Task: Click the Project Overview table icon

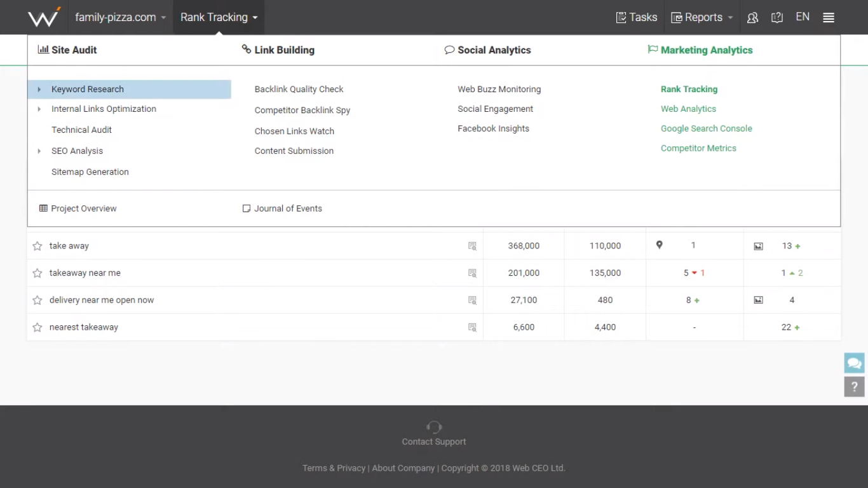Action: 43,208
